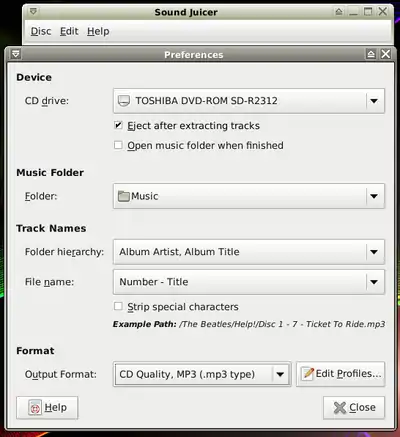Enable Strip special characters option

118,306
